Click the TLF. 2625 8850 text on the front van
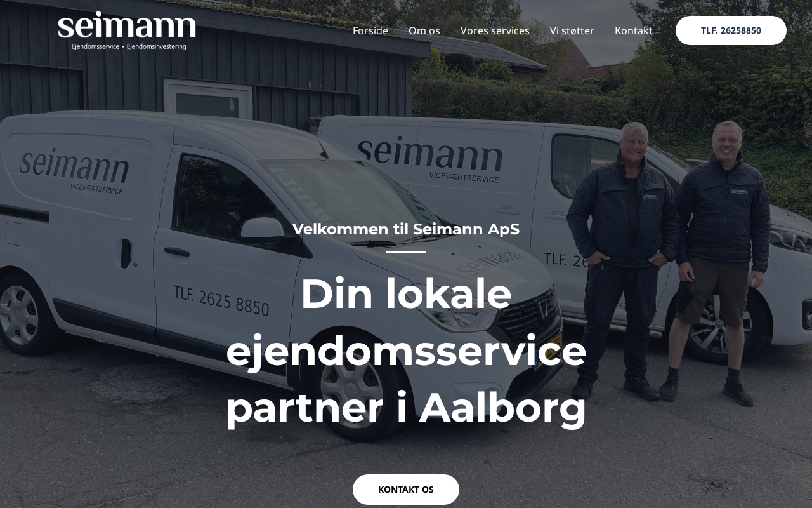This screenshot has width=812, height=508. point(221,300)
